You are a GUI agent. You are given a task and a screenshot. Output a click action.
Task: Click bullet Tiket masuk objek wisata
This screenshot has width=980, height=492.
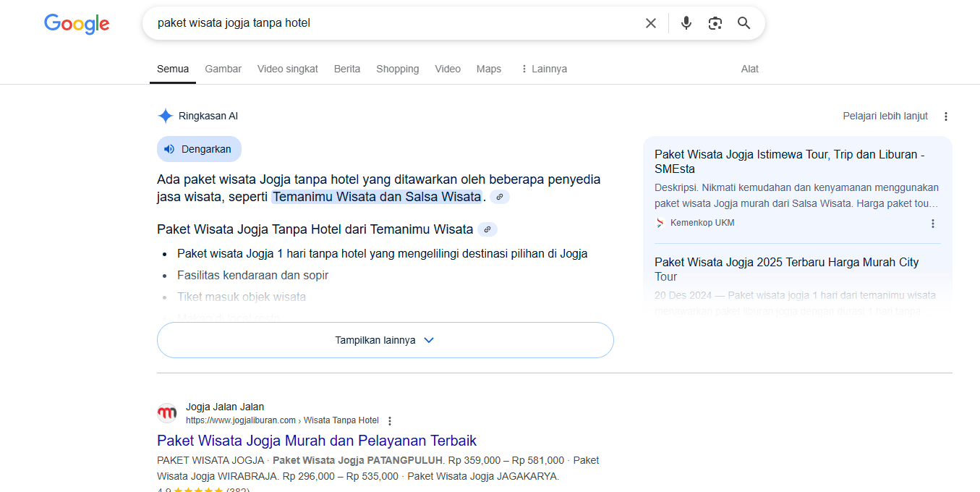242,297
